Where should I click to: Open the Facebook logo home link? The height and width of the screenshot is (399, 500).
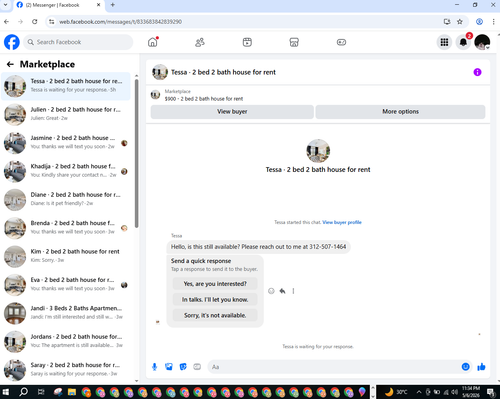(12, 42)
